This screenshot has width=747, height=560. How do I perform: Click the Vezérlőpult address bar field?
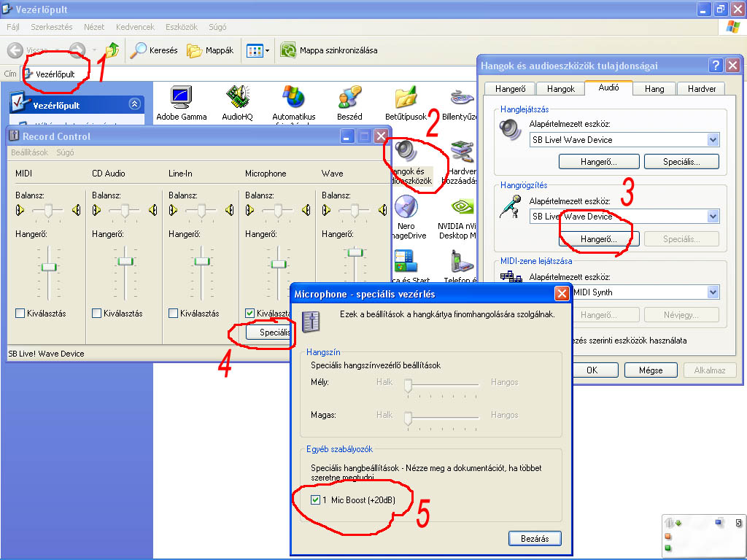(248, 74)
